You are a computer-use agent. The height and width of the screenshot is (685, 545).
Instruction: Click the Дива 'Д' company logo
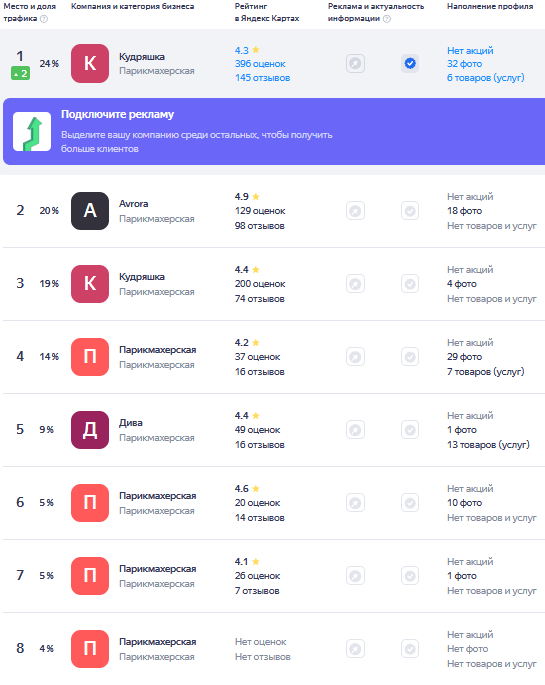click(x=90, y=430)
